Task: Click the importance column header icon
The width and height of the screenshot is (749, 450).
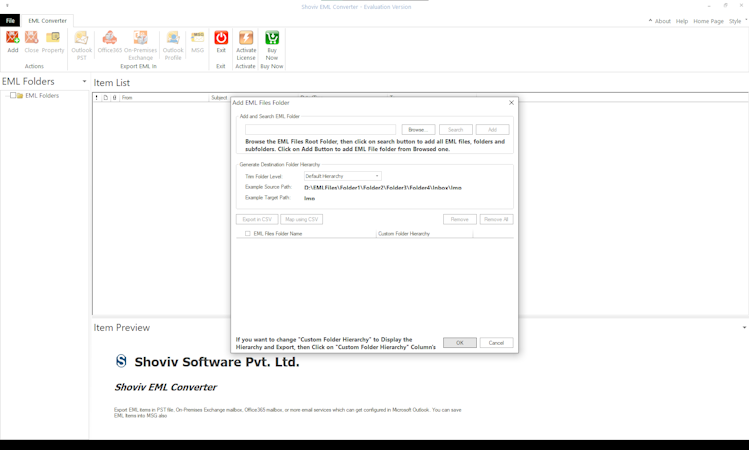Action: point(97,97)
